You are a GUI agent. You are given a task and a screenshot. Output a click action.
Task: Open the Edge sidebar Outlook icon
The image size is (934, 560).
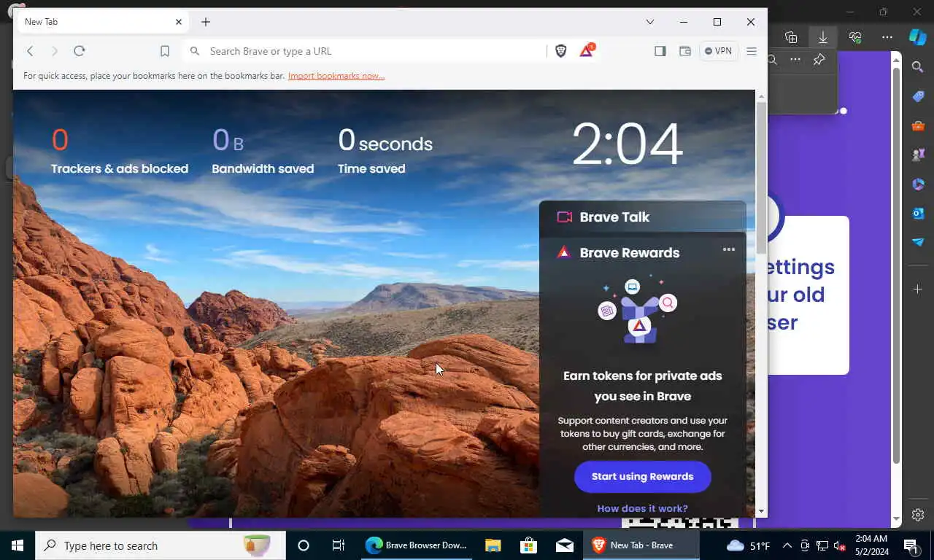[x=918, y=213]
